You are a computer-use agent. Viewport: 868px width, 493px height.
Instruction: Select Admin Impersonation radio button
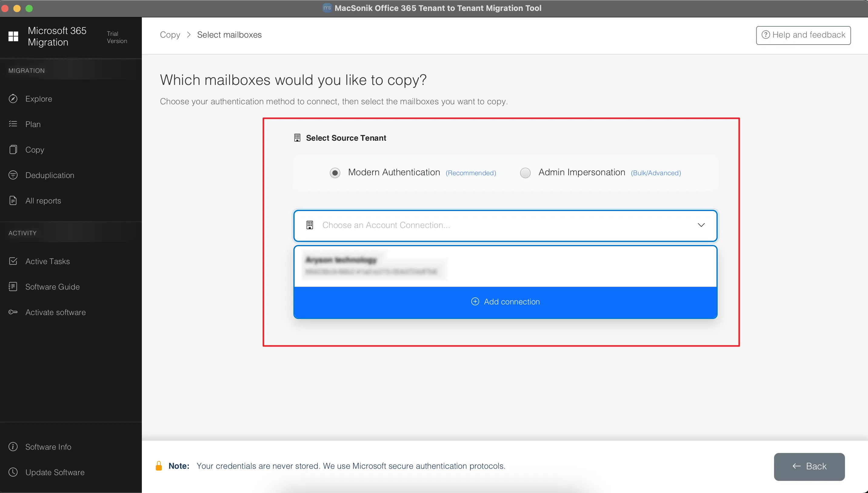pos(525,173)
